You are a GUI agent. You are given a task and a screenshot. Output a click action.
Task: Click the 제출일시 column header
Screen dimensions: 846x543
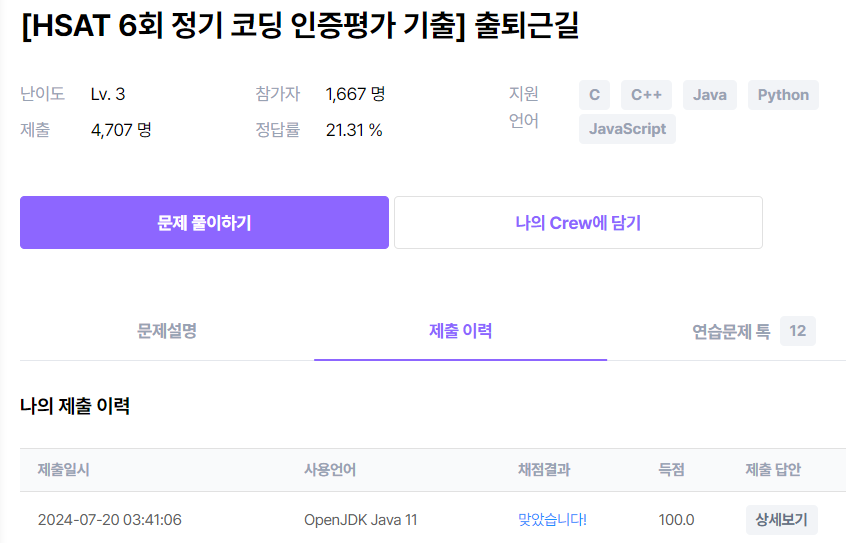click(x=63, y=470)
